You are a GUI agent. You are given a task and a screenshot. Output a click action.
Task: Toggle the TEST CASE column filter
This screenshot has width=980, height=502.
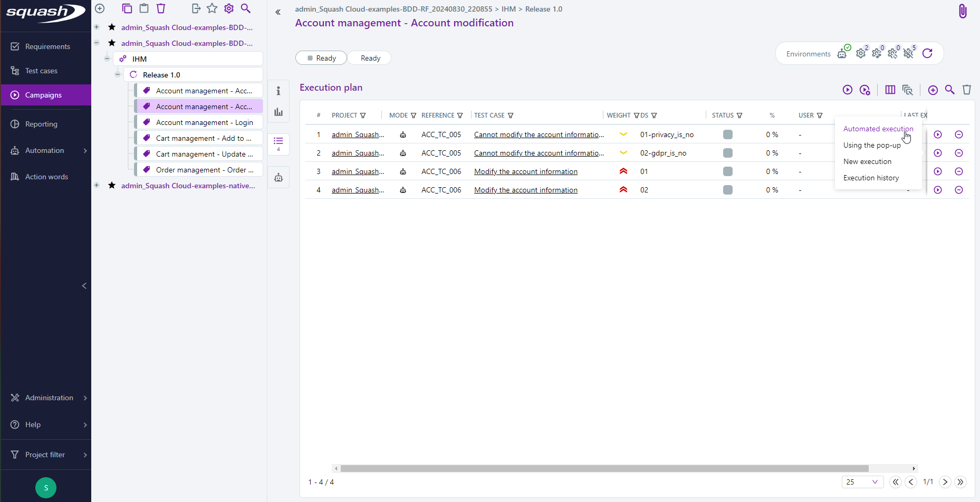coord(511,115)
